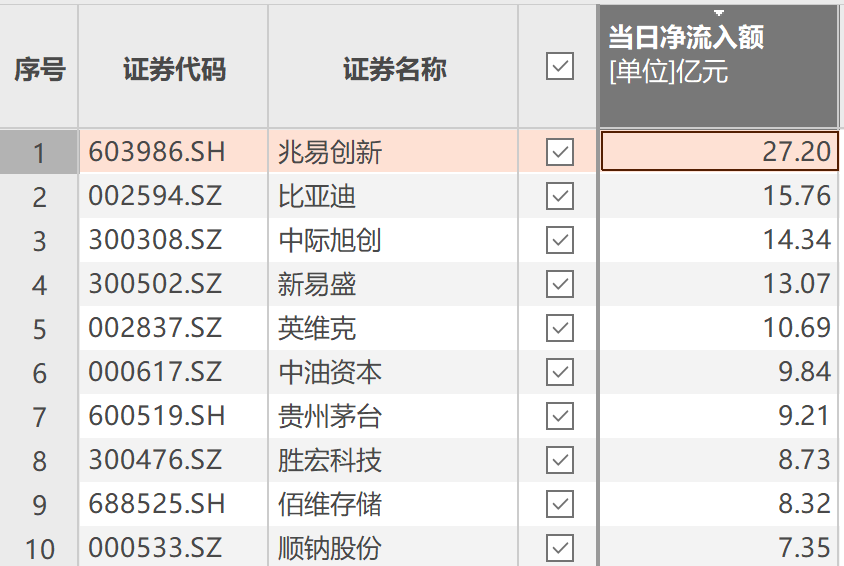Image resolution: width=844 pixels, height=566 pixels.
Task: Uncheck the 英维克 row checkbox
Action: coord(560,328)
